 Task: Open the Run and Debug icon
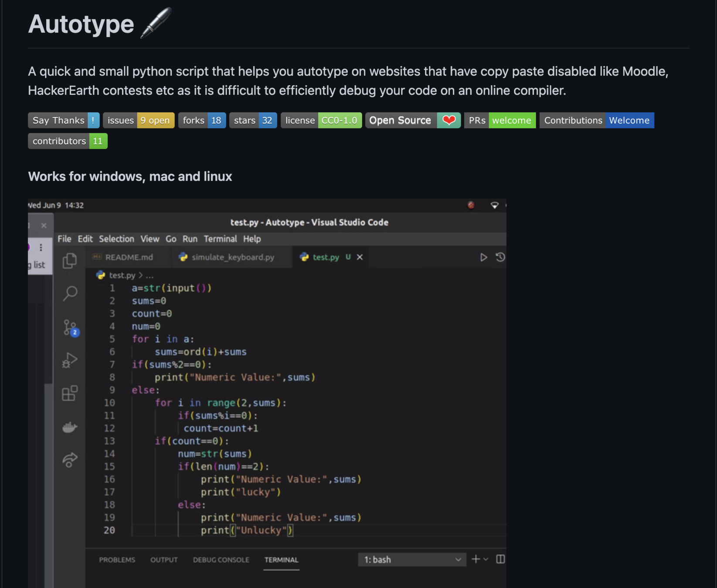tap(70, 361)
